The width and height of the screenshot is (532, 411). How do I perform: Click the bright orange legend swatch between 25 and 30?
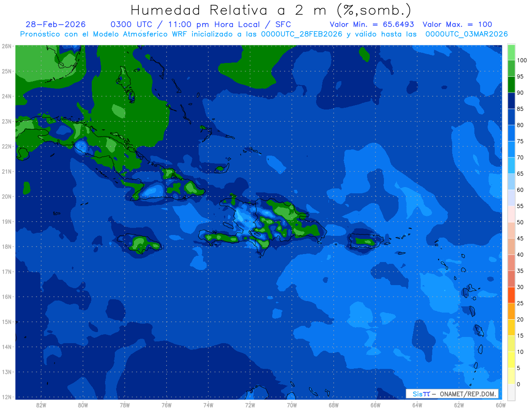tap(511, 295)
